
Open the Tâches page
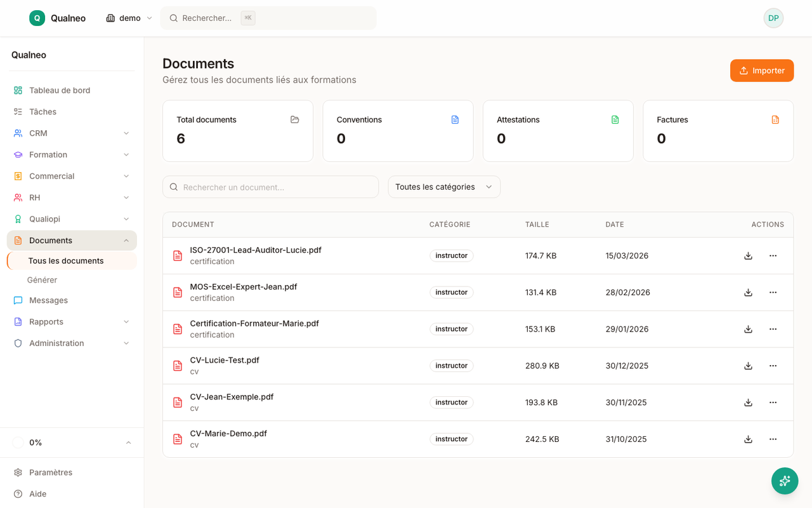pyautogui.click(x=72, y=112)
